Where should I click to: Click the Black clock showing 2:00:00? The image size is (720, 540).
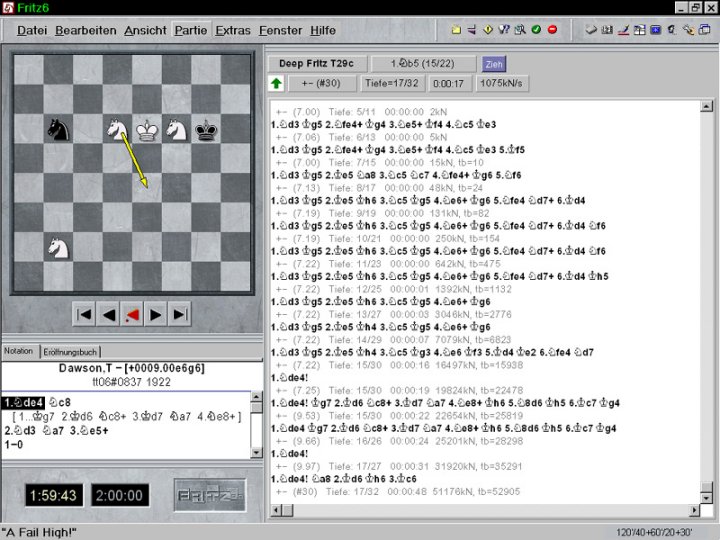[119, 495]
